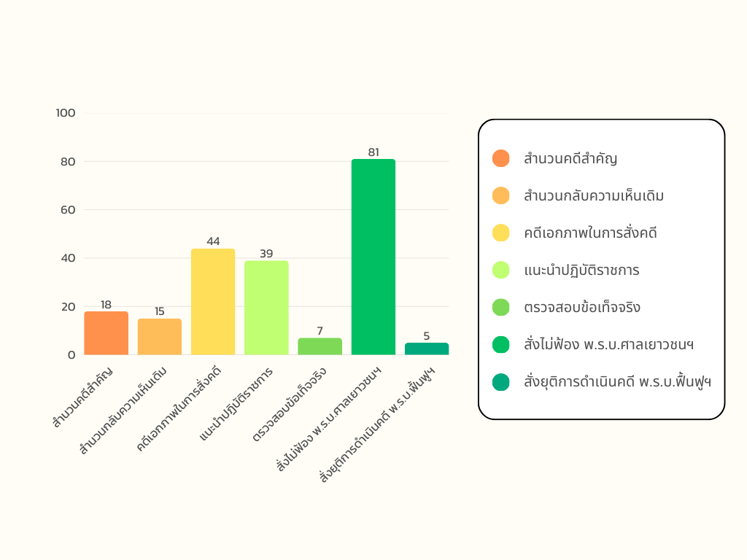Click the lime bar valued 39

(266, 308)
